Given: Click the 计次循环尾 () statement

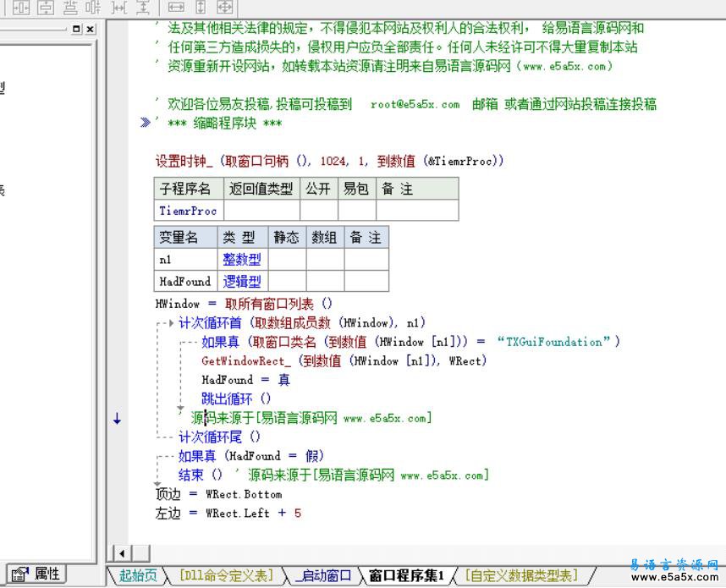Looking at the screenshot, I should point(219,437).
